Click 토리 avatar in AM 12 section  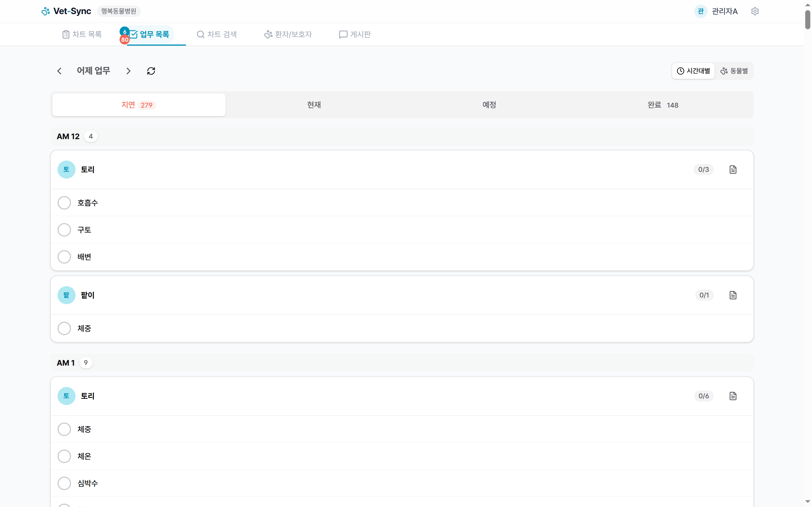click(x=67, y=169)
